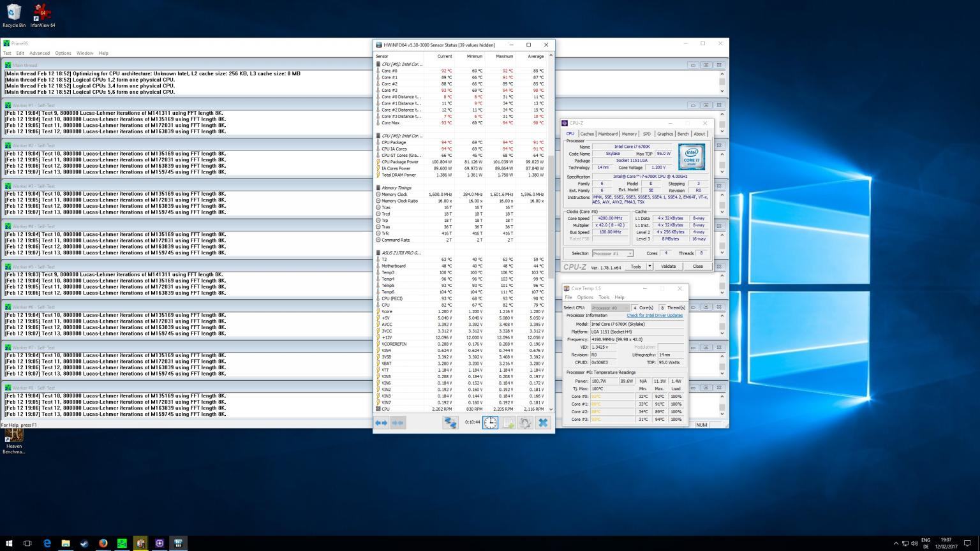Click HWiNFO expand left-right arrows icon
Viewport: 980px width, 551px height.
click(x=382, y=423)
